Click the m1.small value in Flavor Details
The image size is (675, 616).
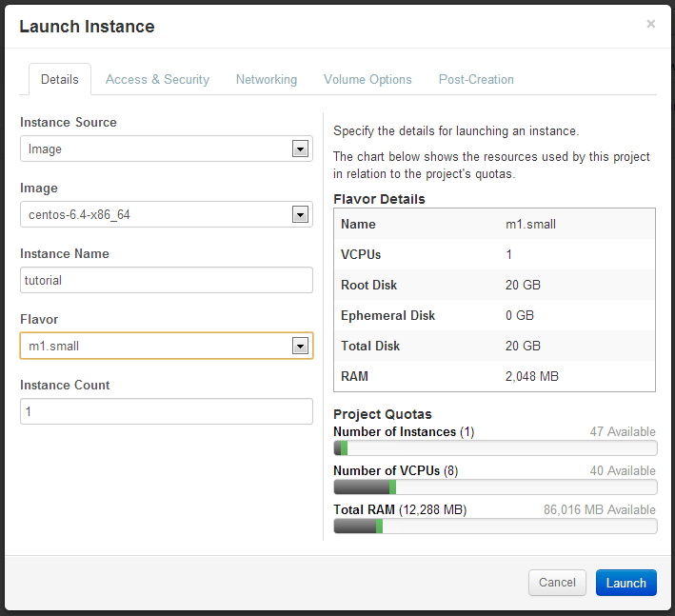(530, 225)
